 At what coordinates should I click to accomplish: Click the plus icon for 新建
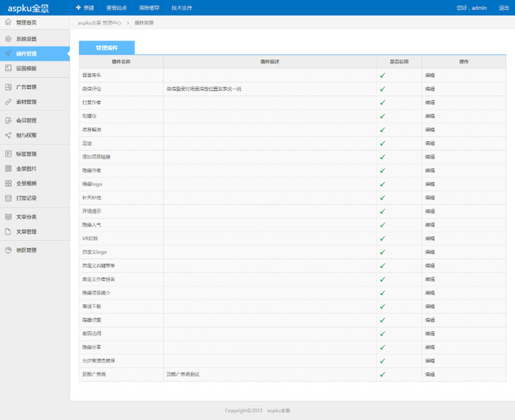(78, 8)
